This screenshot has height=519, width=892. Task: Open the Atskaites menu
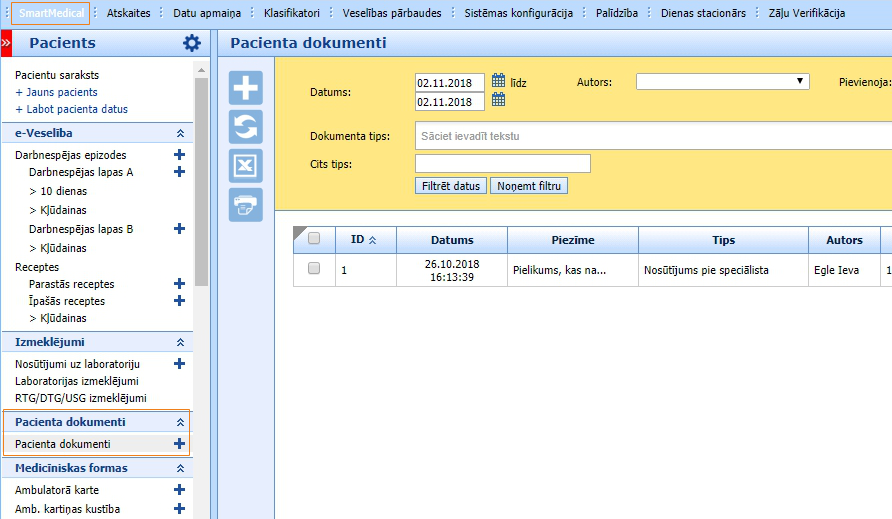pyautogui.click(x=128, y=13)
